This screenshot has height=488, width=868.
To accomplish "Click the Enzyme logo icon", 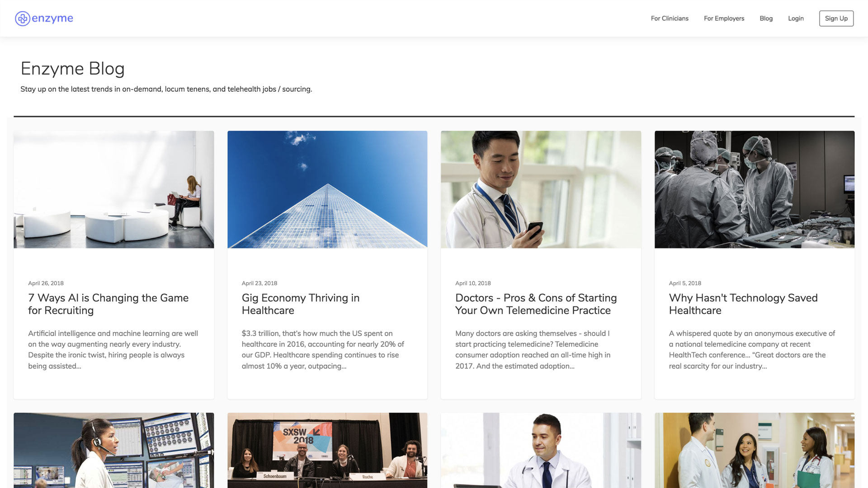I will point(23,19).
